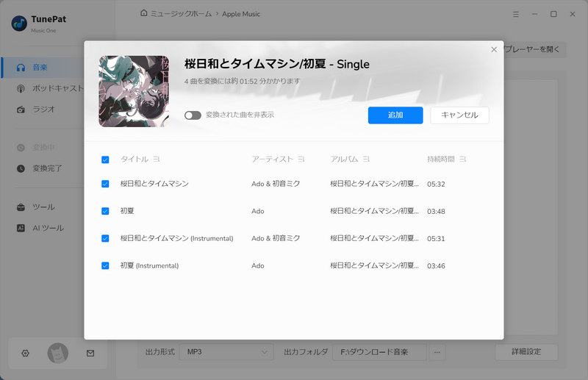Toggle select-all checkbox in header
The height and width of the screenshot is (380, 588).
(105, 159)
